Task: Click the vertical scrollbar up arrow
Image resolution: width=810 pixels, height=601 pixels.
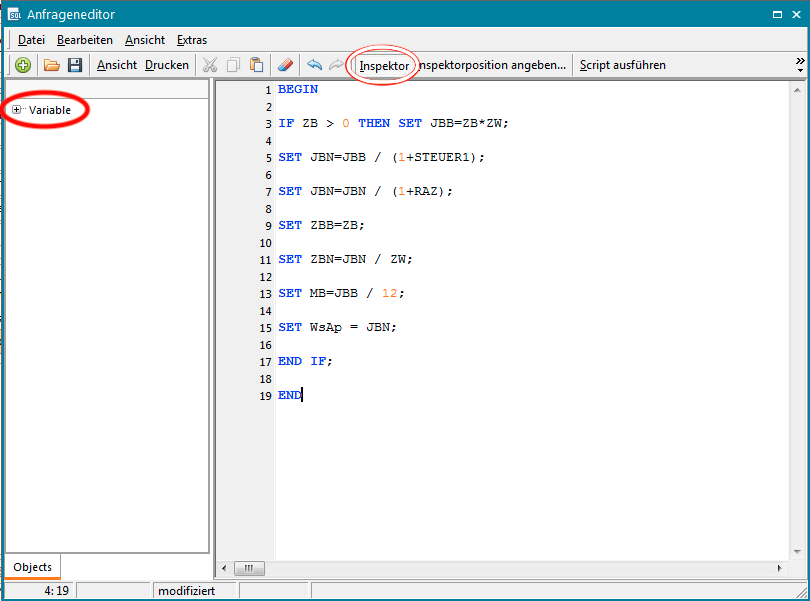Action: pos(797,90)
